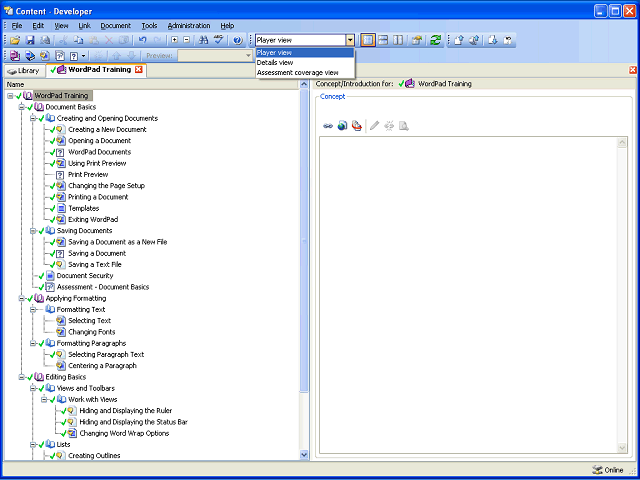The image size is (640, 480).
Task: Close the Concept pane with red X
Action: pos(633,70)
